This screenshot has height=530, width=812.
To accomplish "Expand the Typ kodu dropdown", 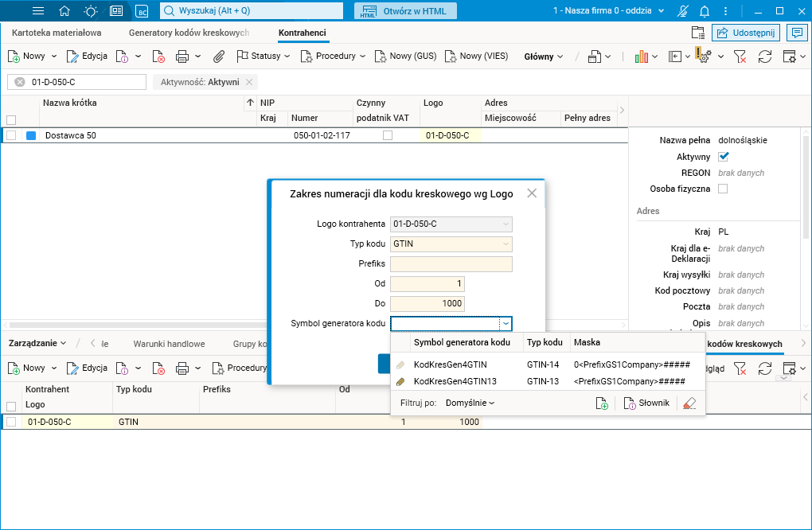I will (506, 244).
